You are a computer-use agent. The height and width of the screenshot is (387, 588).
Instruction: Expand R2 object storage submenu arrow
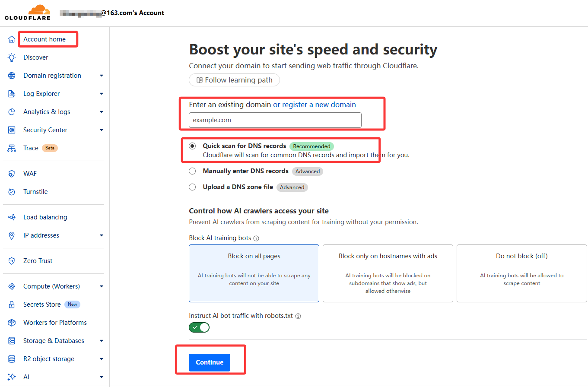[x=102, y=359]
